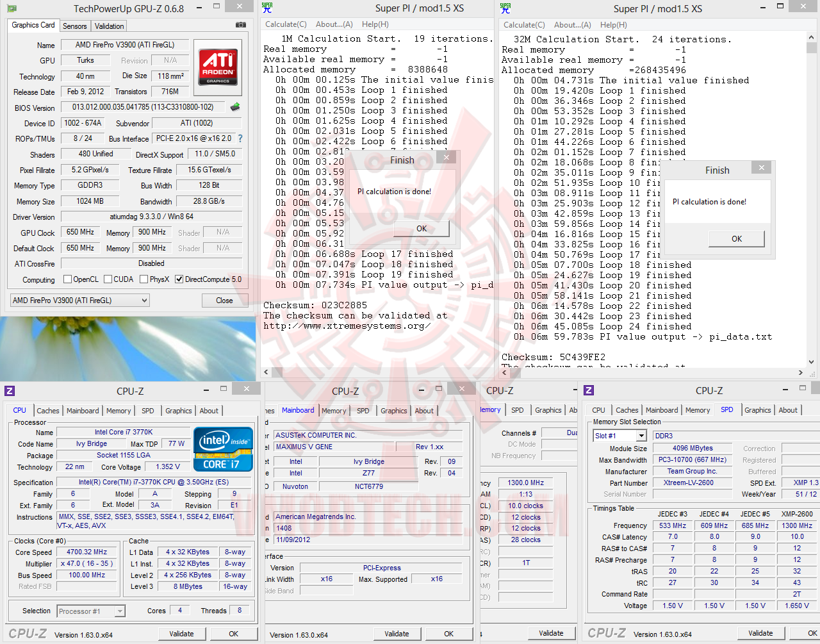Image resolution: width=820 pixels, height=644 pixels.
Task: Open the Caches tab in the CPU-Z SPD window
Action: coord(627,410)
